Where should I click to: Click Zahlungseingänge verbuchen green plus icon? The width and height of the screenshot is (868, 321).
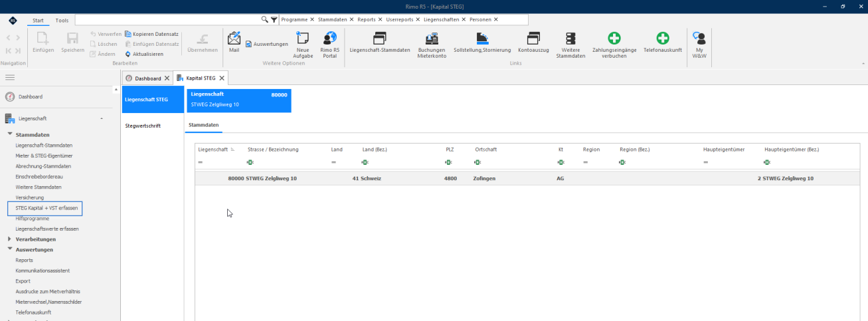coord(614,38)
